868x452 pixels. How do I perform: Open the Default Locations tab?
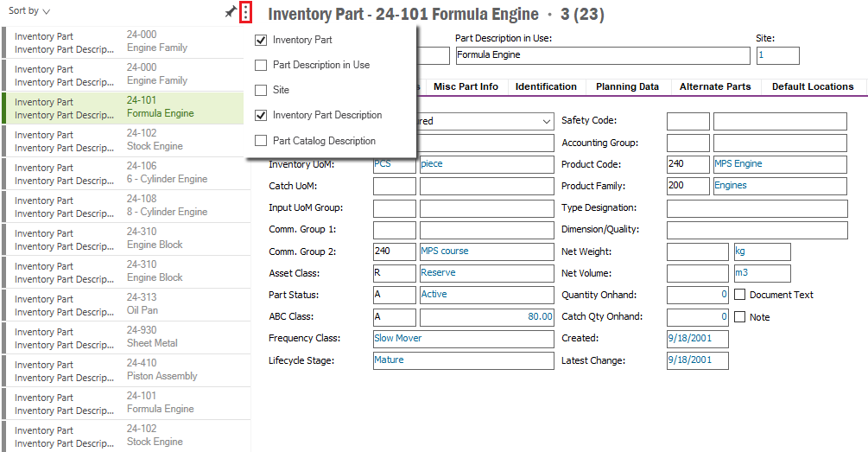point(812,86)
